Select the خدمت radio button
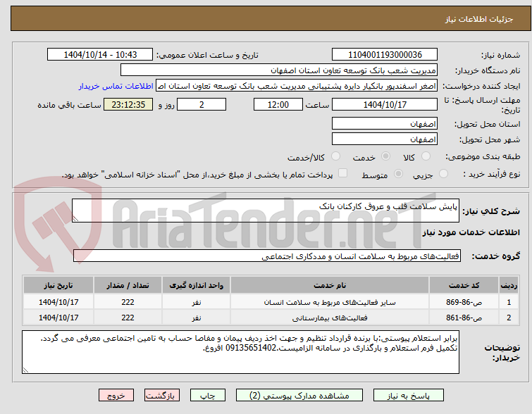 (385, 156)
